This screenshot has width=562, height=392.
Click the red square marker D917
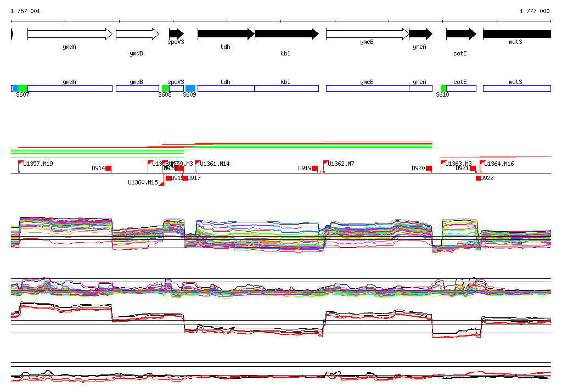185,178
